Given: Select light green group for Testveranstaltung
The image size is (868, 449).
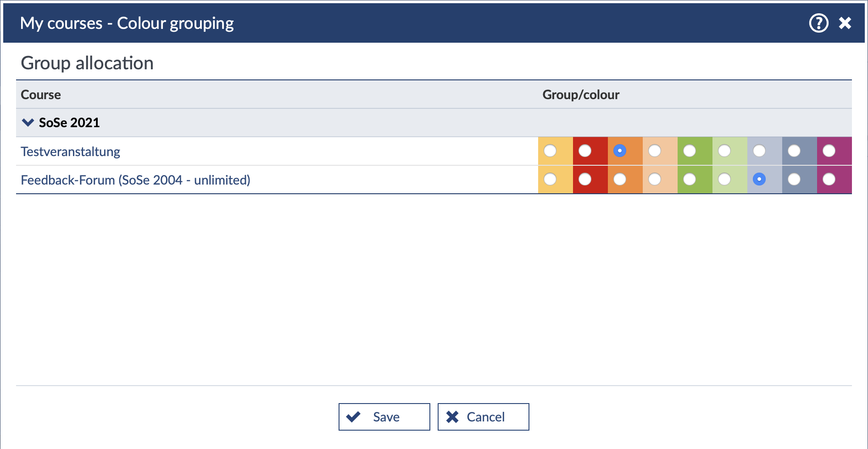Looking at the screenshot, I should tap(724, 151).
